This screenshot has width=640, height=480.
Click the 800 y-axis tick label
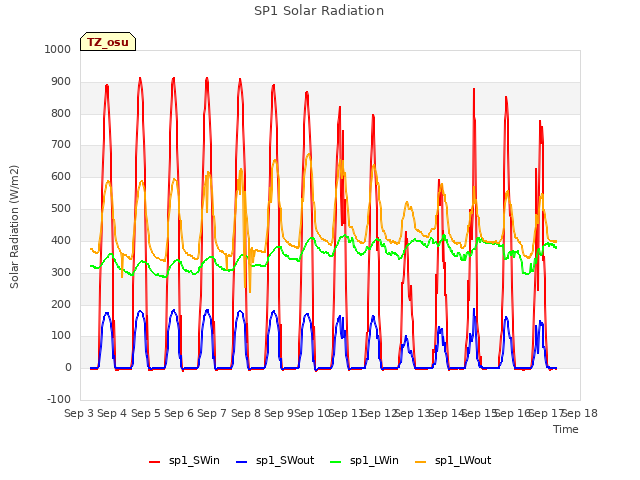[61, 113]
